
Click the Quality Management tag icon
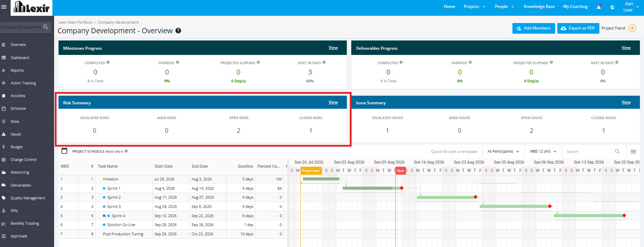3,198
